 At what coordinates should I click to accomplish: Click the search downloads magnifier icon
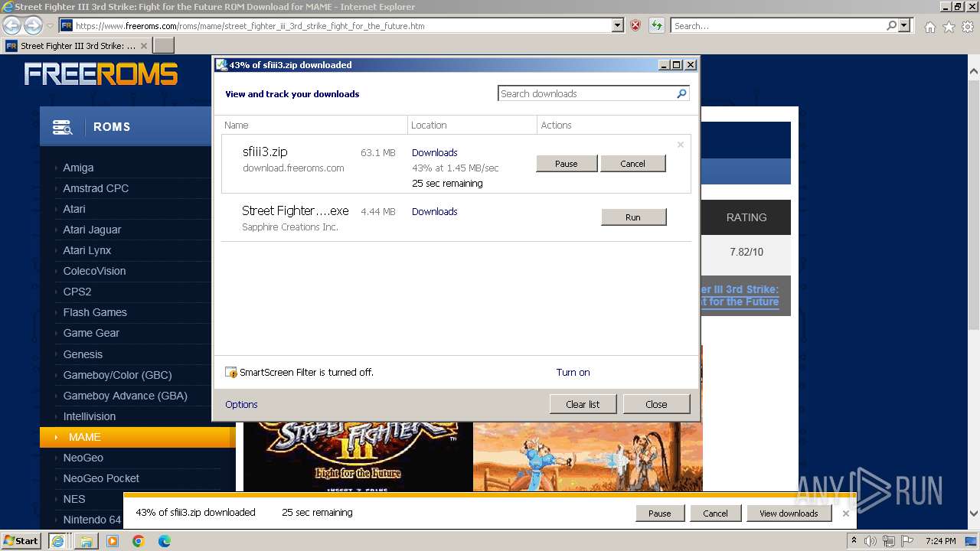click(681, 93)
